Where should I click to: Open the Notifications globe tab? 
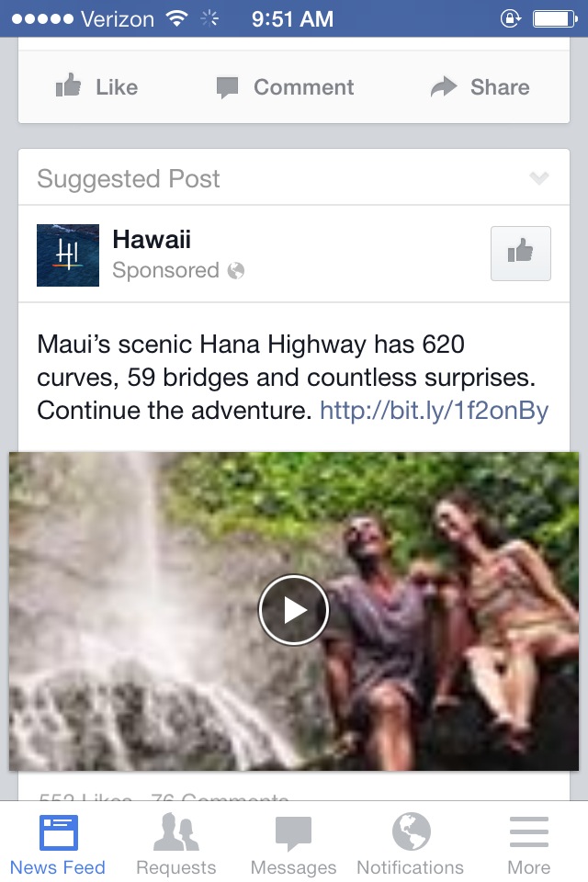tap(411, 843)
